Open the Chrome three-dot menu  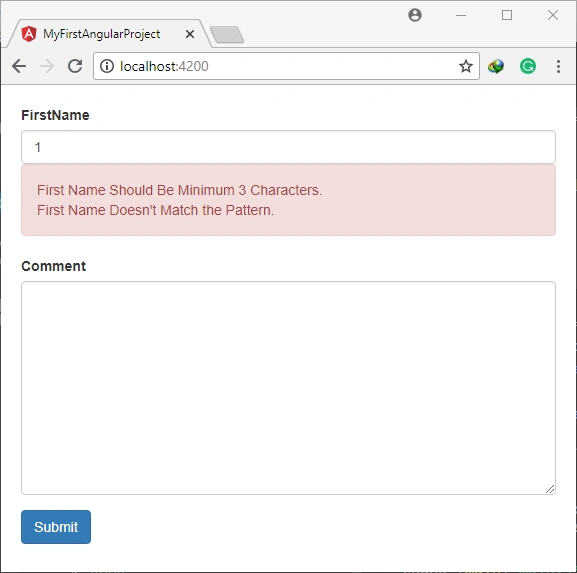(x=558, y=66)
